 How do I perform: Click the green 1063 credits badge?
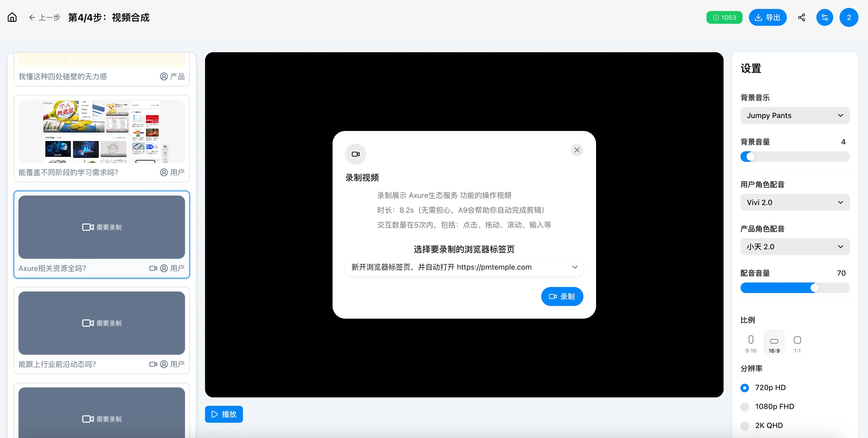point(724,17)
